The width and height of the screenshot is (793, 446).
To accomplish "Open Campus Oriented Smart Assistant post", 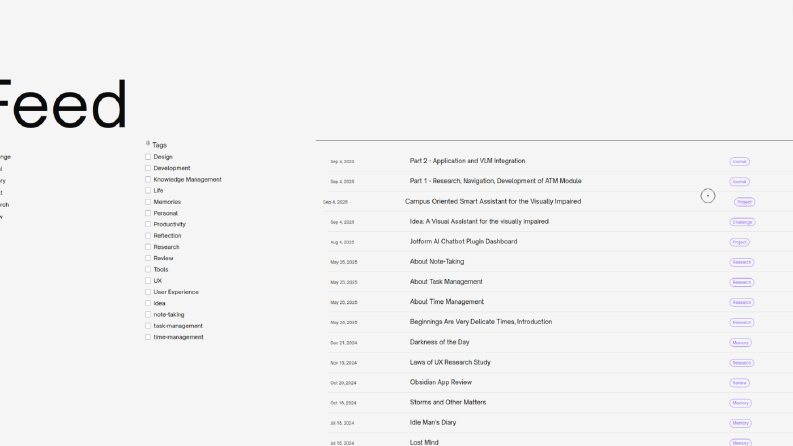I will tap(493, 201).
